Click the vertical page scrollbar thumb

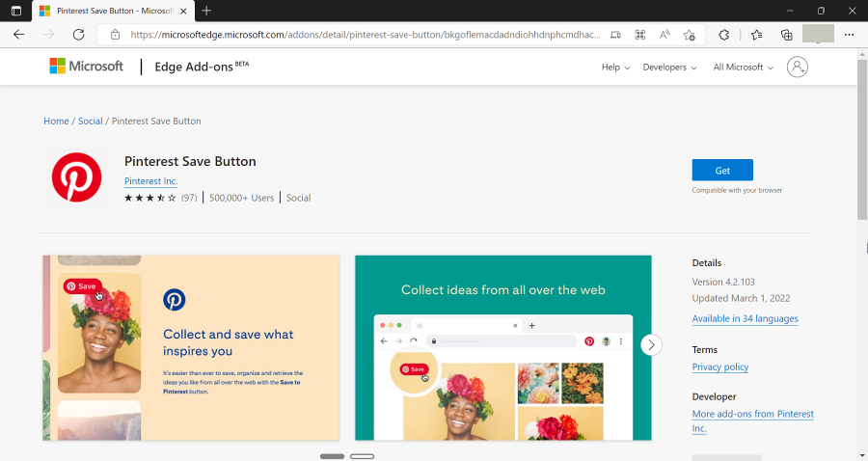click(x=862, y=138)
